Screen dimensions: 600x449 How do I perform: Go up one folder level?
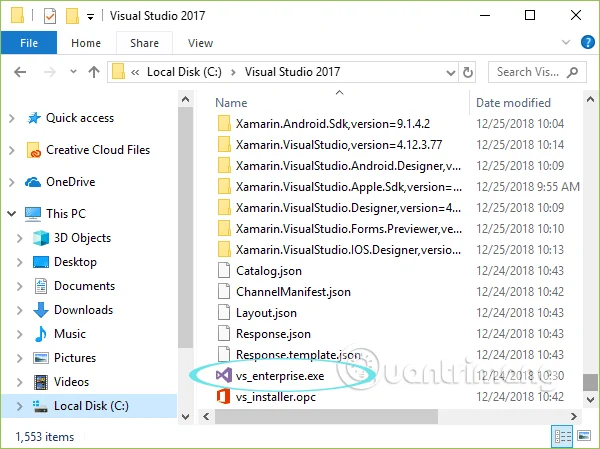94,72
